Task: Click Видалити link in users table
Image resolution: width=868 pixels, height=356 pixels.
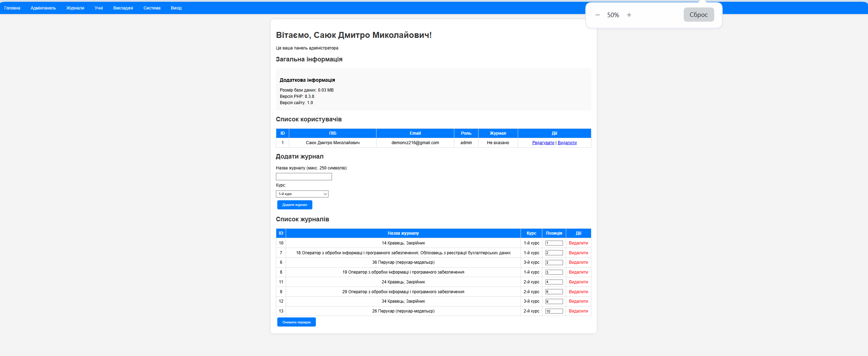Action: click(x=567, y=143)
